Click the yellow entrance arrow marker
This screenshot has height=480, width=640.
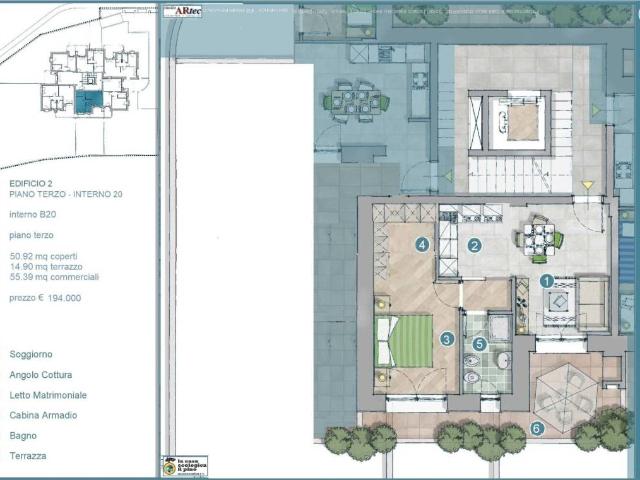tap(587, 185)
